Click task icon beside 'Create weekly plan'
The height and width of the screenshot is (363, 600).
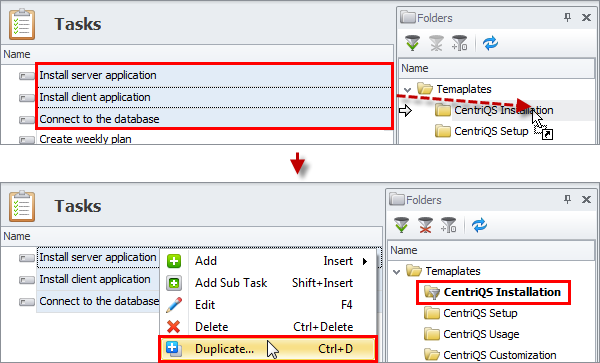[x=26, y=140]
